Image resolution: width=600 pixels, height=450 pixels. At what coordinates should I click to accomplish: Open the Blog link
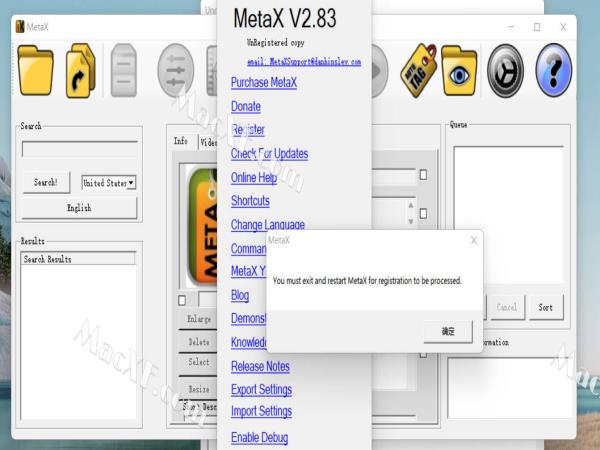240,295
